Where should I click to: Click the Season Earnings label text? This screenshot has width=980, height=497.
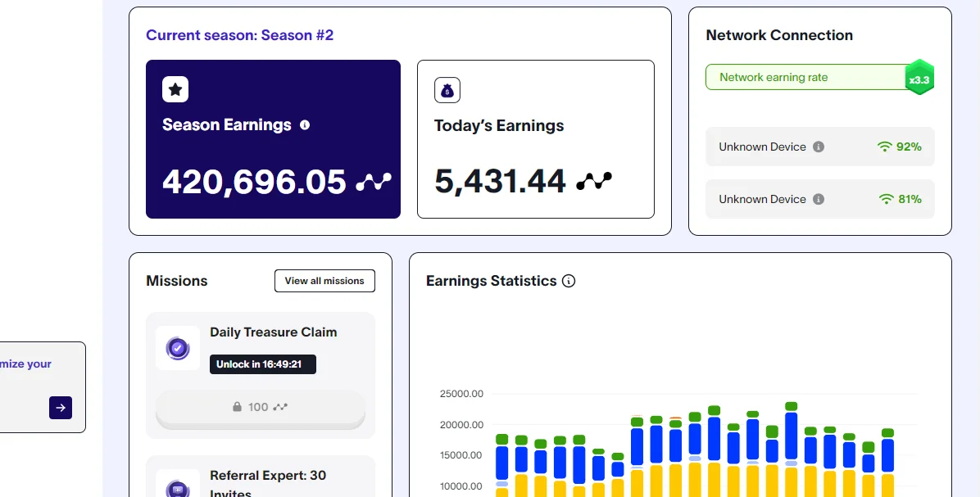[x=227, y=125]
